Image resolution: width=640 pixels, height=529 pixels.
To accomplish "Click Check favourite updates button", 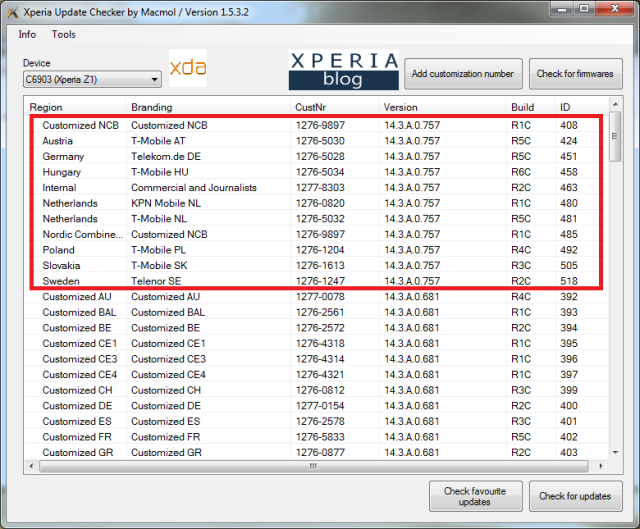I will 476,496.
